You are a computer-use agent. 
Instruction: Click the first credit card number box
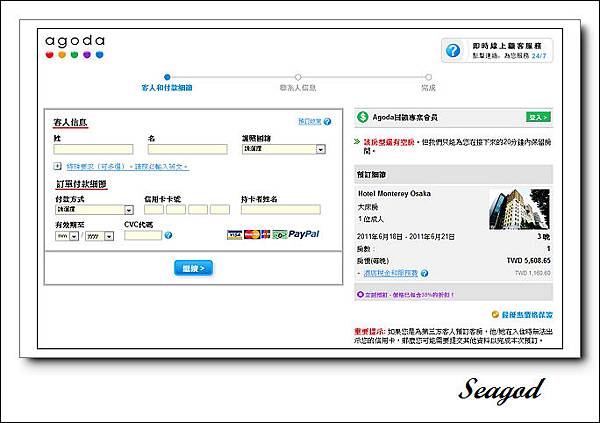(x=154, y=209)
